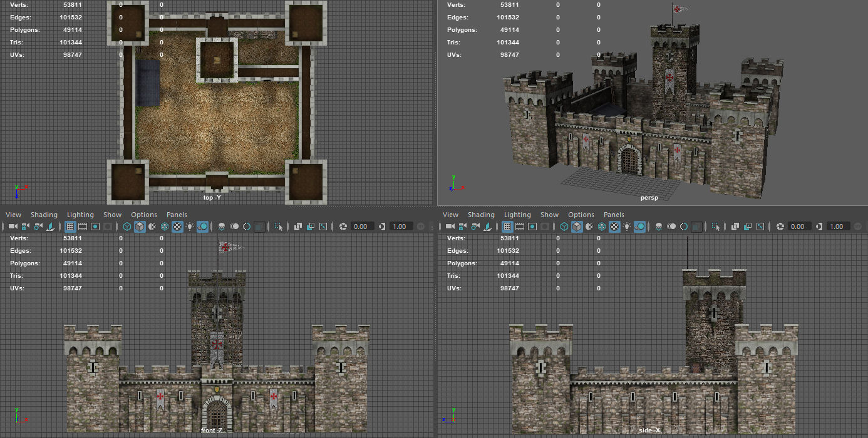
Task: Open Options menu of front panel
Action: tap(143, 215)
